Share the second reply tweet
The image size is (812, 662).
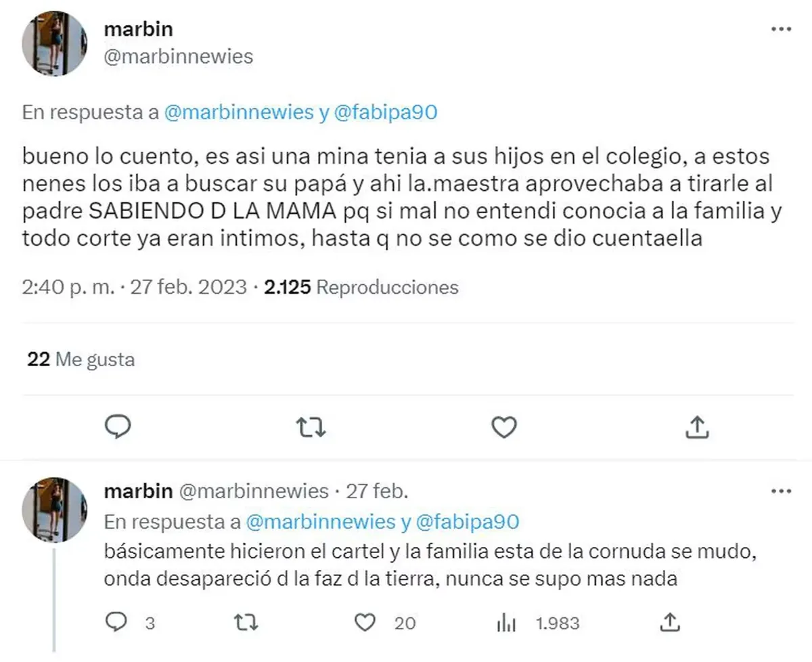669,621
